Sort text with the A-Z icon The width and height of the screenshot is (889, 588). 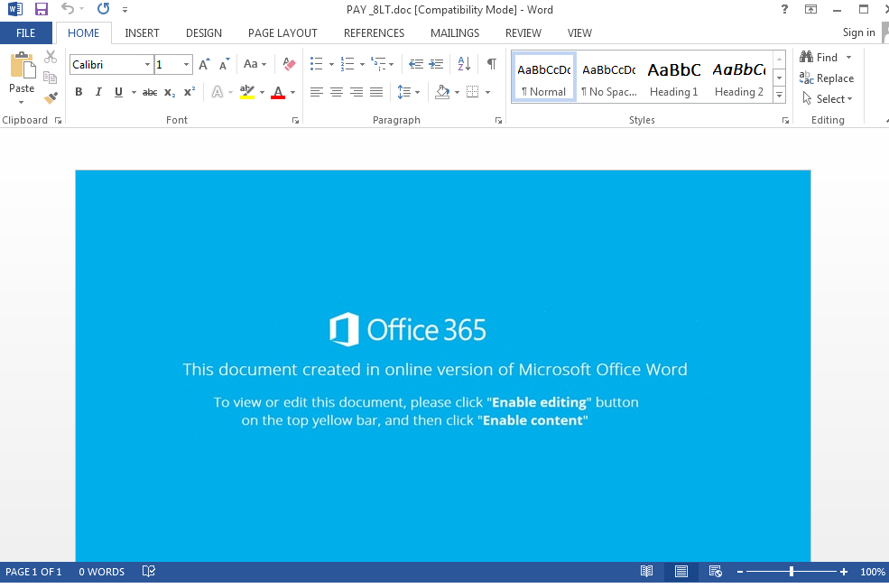click(x=464, y=63)
